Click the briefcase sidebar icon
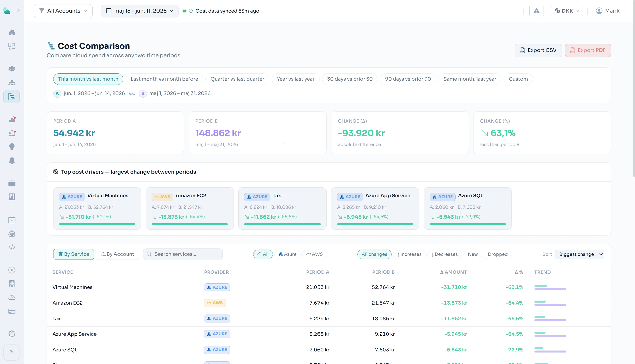 12,183
